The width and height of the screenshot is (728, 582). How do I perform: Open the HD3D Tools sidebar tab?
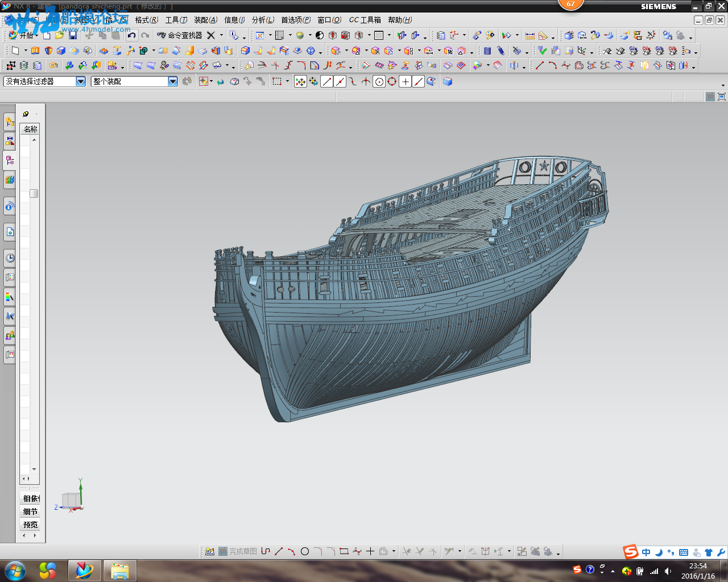tap(10, 207)
